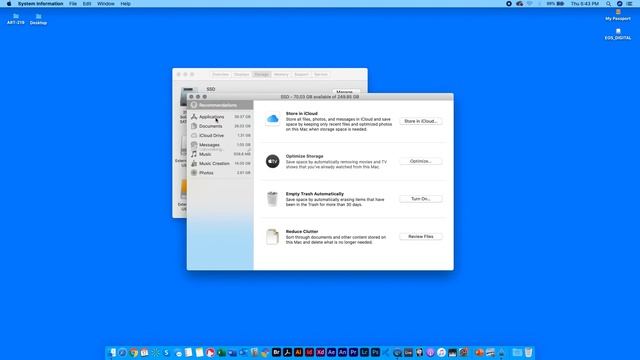The image size is (640, 360).
Task: Open the ART-219 desktop folder
Action: point(16,19)
